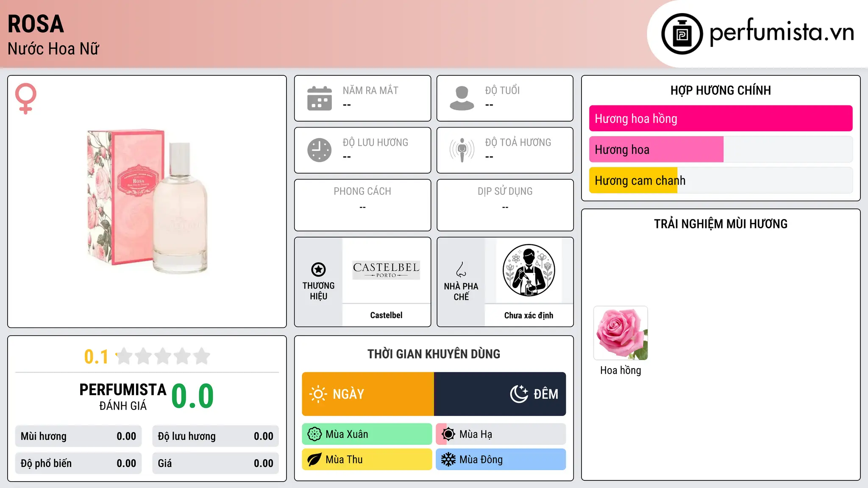868x488 pixels.
Task: Click the leaf icon next to Mùa Thu
Action: click(314, 460)
